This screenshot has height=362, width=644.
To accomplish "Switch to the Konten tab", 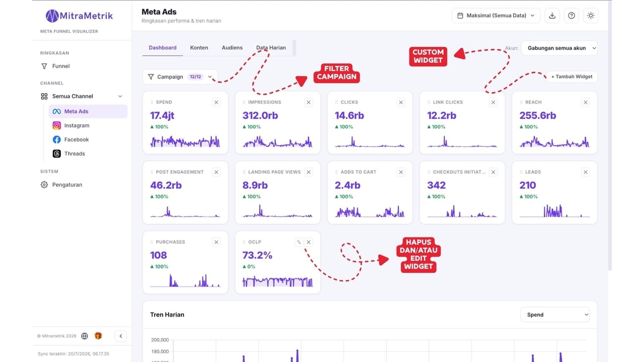I will click(x=199, y=48).
